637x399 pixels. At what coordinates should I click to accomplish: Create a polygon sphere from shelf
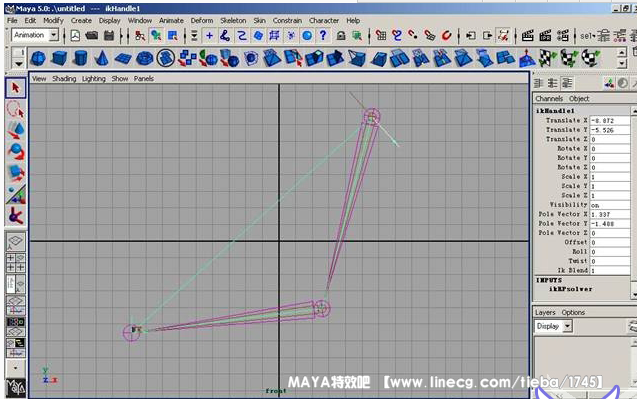pos(39,58)
